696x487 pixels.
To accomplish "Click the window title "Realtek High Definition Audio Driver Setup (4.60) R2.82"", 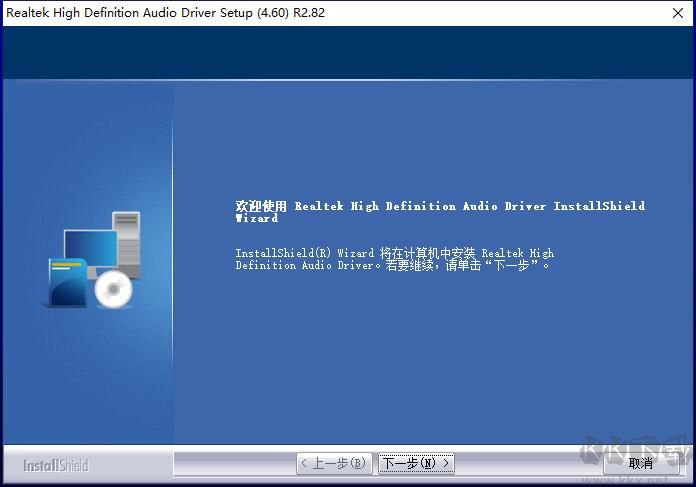I will pos(166,13).
